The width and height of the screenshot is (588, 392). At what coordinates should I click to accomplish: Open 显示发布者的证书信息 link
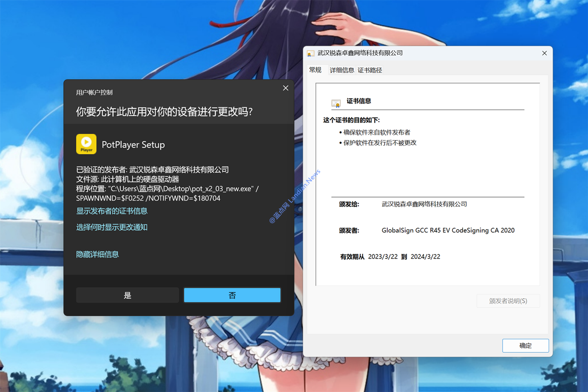112,211
